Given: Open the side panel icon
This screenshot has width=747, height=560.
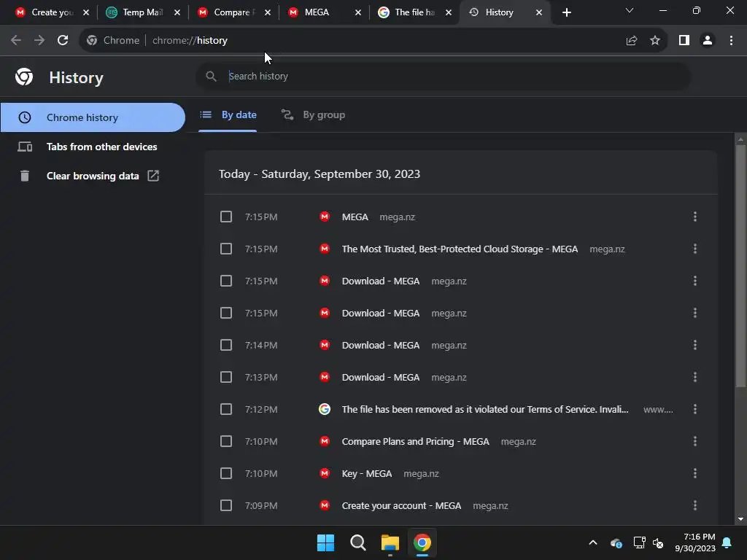Looking at the screenshot, I should click(x=684, y=41).
